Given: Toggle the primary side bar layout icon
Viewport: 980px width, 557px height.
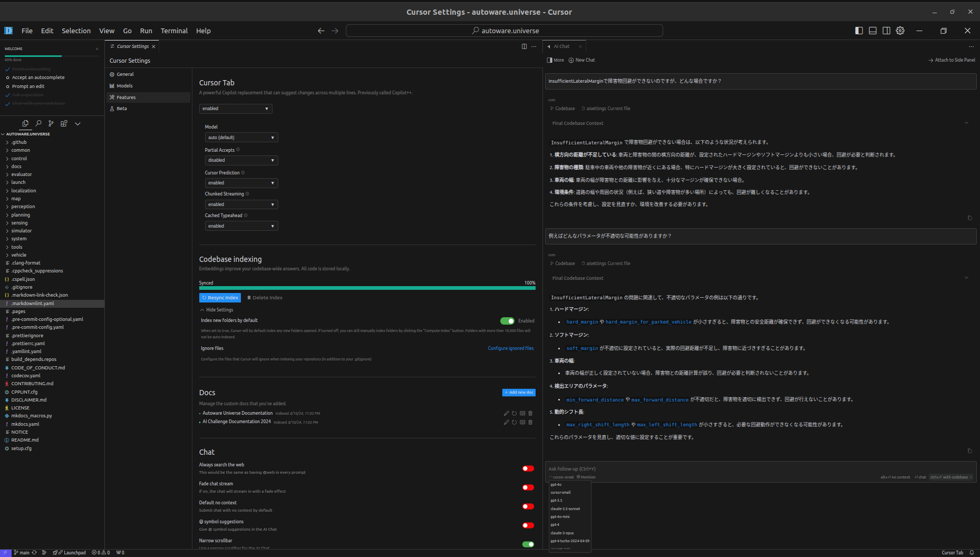Looking at the screenshot, I should coord(859,31).
